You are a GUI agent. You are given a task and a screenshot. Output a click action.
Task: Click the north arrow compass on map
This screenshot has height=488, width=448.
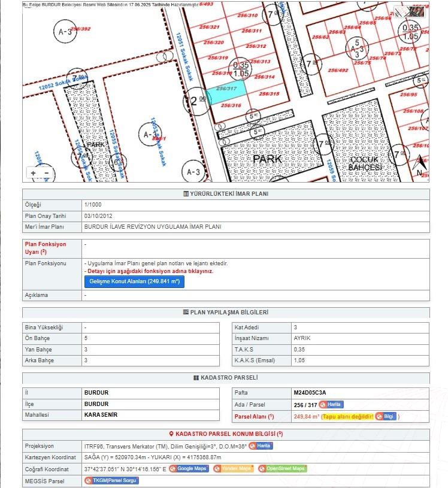pyautogui.click(x=420, y=165)
